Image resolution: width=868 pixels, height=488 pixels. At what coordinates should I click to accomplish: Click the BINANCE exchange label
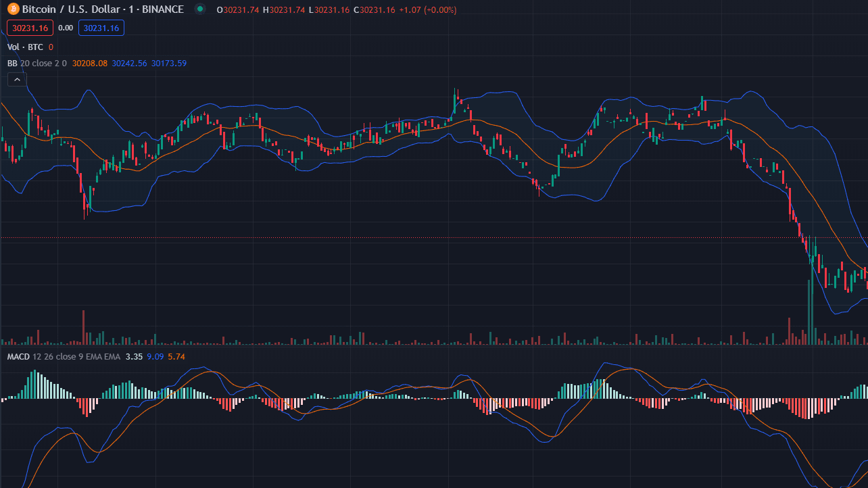[x=159, y=9]
